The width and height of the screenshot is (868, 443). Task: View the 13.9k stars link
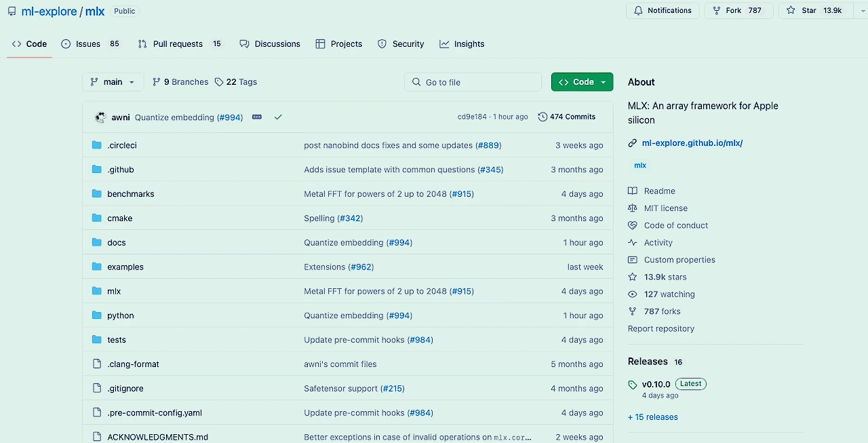coord(665,277)
